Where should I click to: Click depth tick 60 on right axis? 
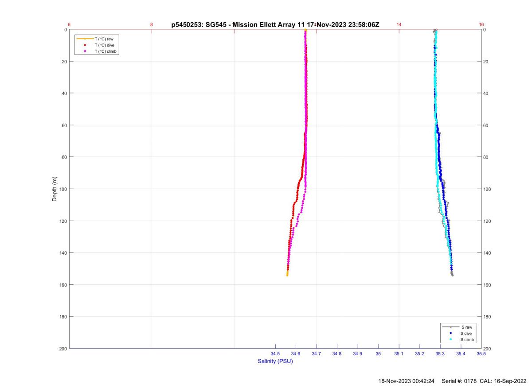(486, 125)
